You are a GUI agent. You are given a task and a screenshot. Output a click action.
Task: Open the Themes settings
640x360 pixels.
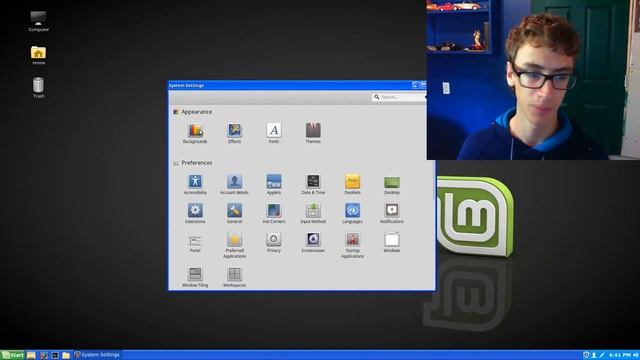[313, 133]
